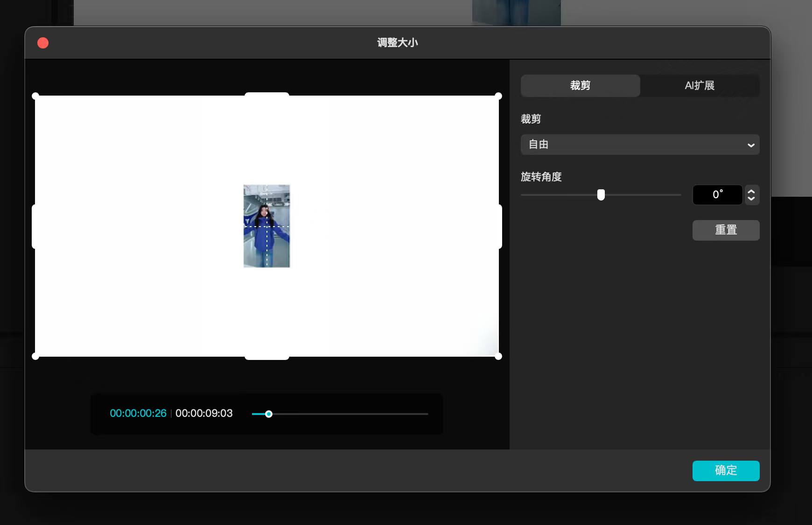
Task: Click the rotation angle 0° input field
Action: pyautogui.click(x=717, y=195)
